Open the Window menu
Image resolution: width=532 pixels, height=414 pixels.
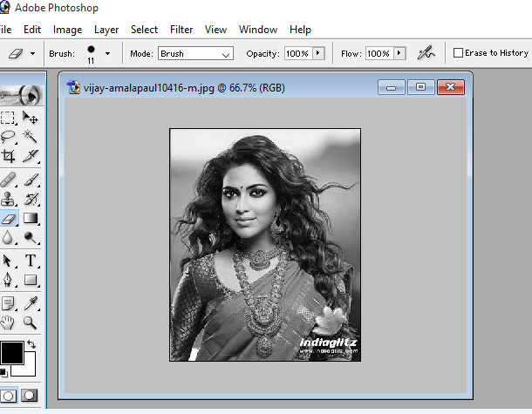pos(258,30)
